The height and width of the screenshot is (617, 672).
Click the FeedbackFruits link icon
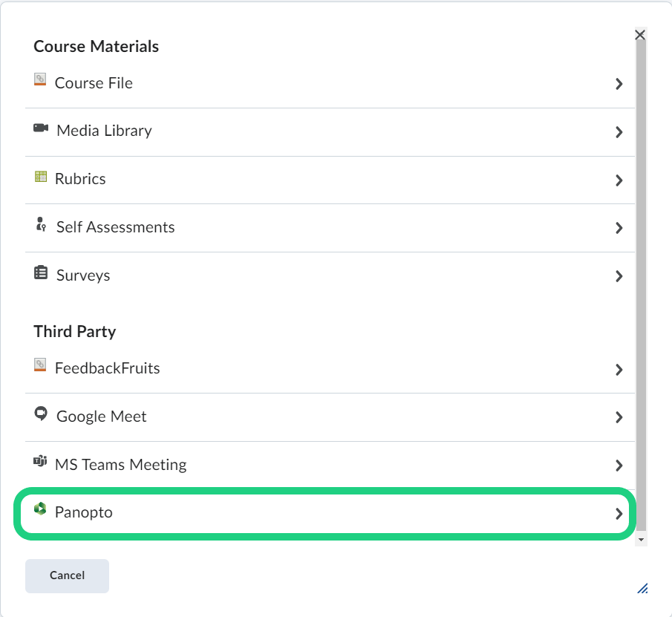coord(40,365)
